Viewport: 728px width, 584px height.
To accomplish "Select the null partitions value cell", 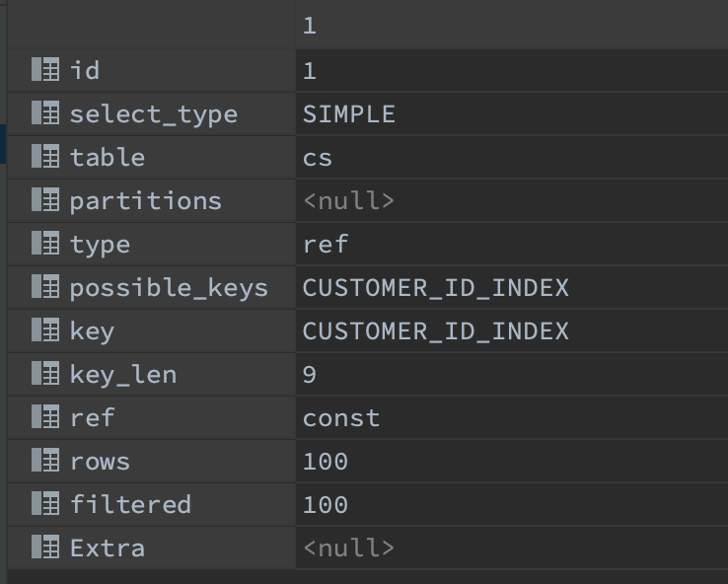I will click(x=348, y=201).
